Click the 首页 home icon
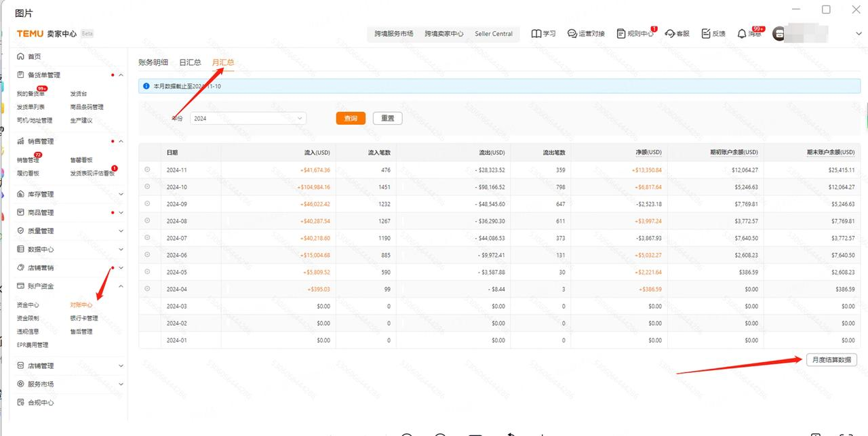Screen dimensions: 868x436 [x=21, y=56]
